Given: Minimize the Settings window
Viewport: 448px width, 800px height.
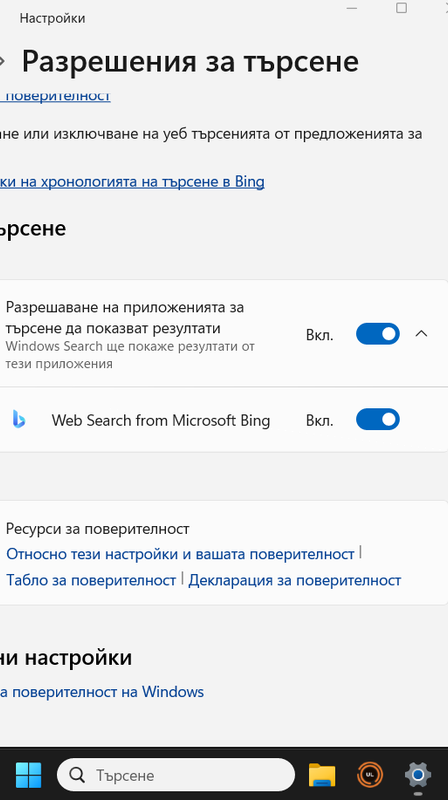Looking at the screenshot, I should click(352, 8).
